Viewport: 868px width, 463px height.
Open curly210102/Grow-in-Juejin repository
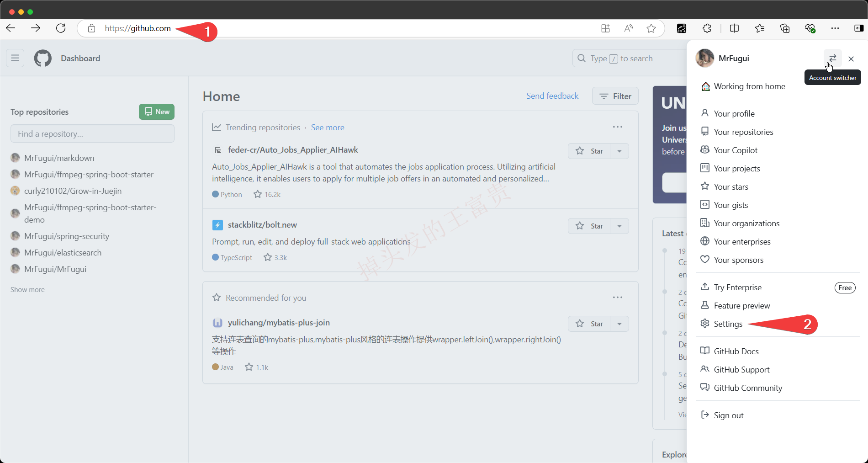click(73, 191)
